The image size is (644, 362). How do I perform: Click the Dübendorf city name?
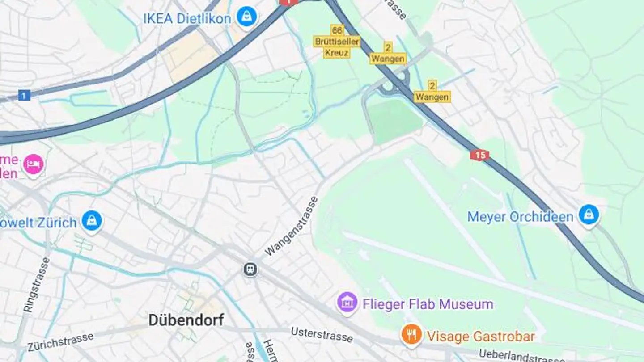pyautogui.click(x=186, y=320)
